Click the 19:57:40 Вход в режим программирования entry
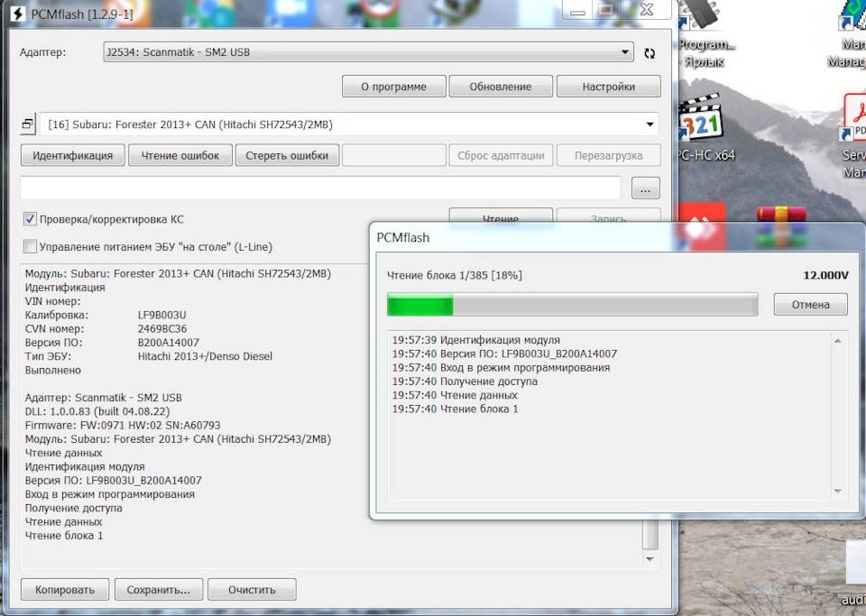This screenshot has width=866, height=616. pos(501,368)
